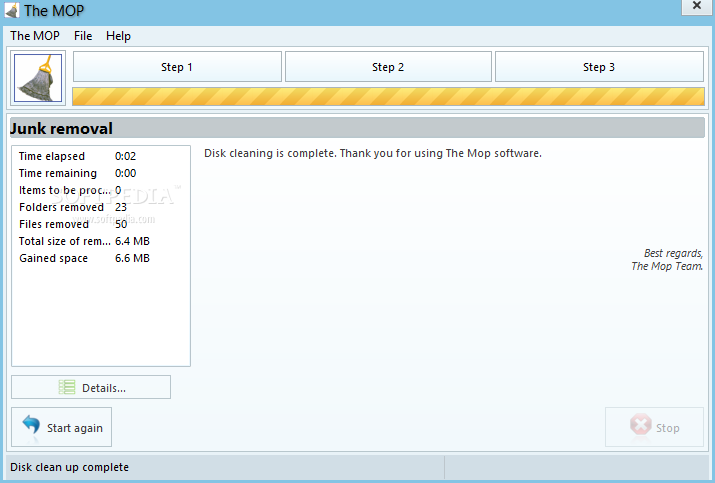Click the title bar mop icon
This screenshot has height=483, width=715.
[12, 10]
